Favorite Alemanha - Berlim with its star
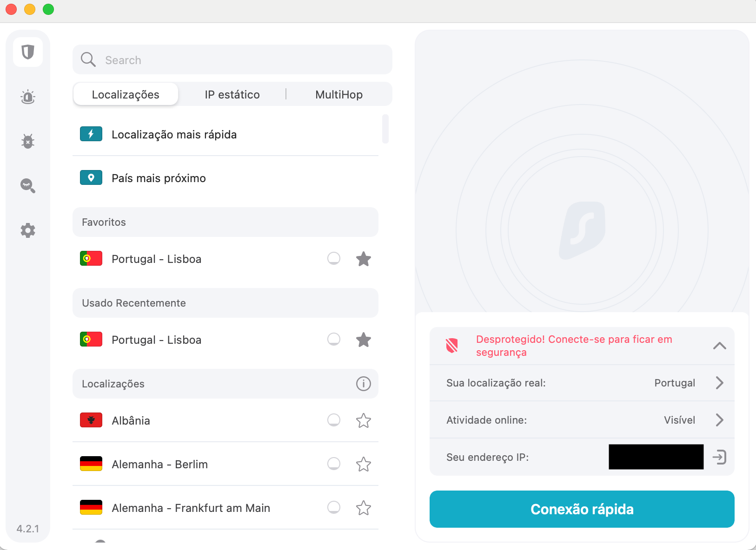Image resolution: width=756 pixels, height=550 pixels. [364, 464]
